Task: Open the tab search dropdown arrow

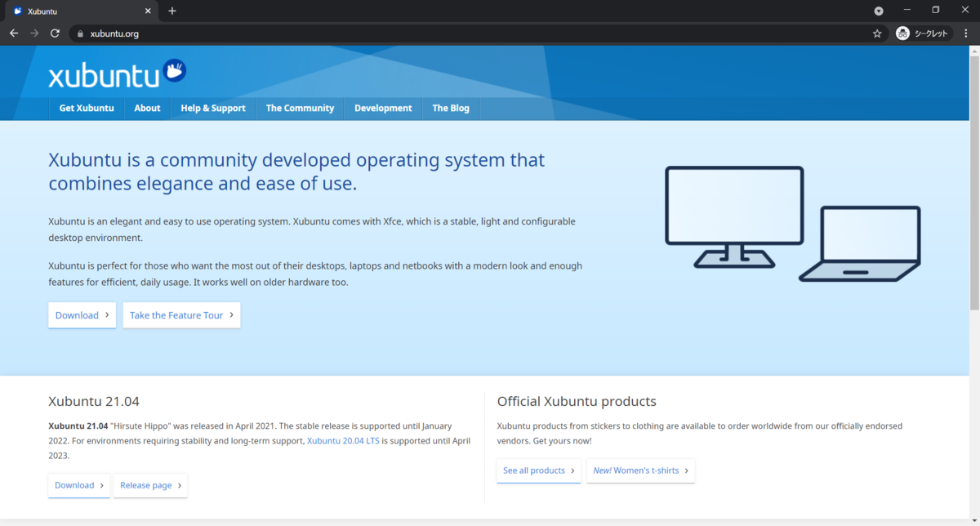Action: tap(879, 11)
